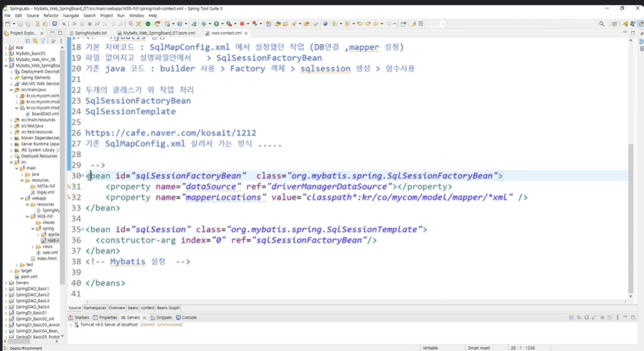Click the Debug bug toolbar icon

click(x=203, y=24)
